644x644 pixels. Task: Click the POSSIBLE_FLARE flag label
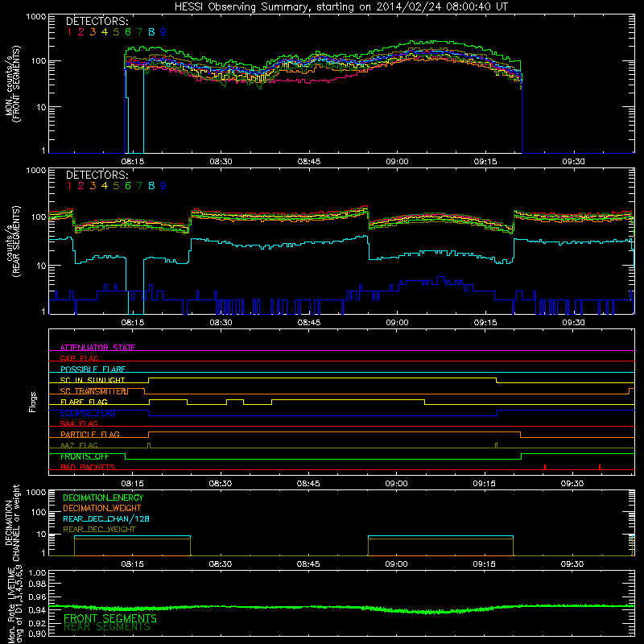click(93, 369)
